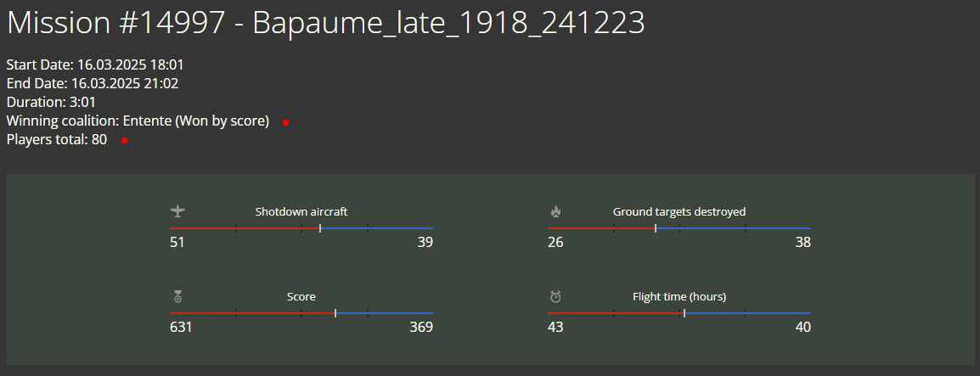Click the Shotdown aircraft label
This screenshot has height=376, width=980.
point(301,211)
